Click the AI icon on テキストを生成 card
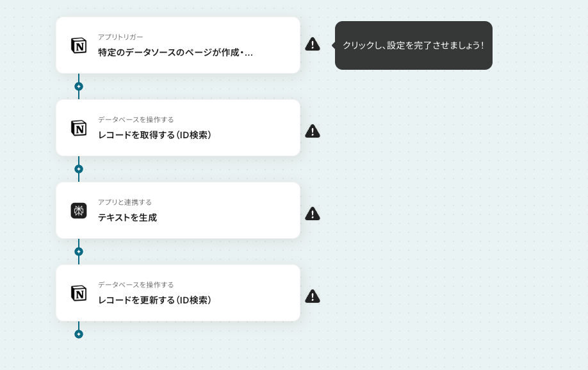Viewport: 588px width, 370px height. pos(79,211)
